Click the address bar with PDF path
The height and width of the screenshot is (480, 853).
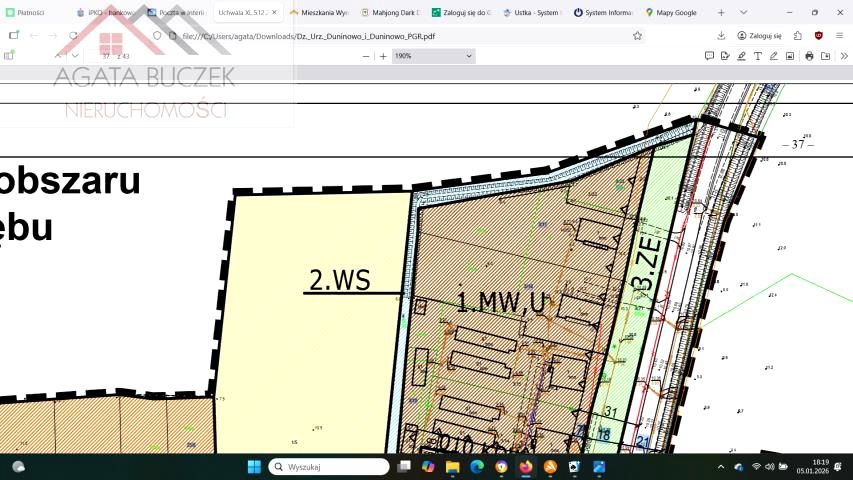point(400,35)
